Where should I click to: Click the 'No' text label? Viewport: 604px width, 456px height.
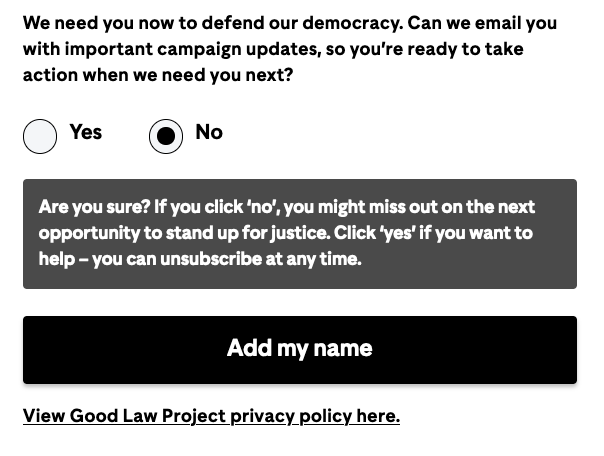click(x=209, y=132)
